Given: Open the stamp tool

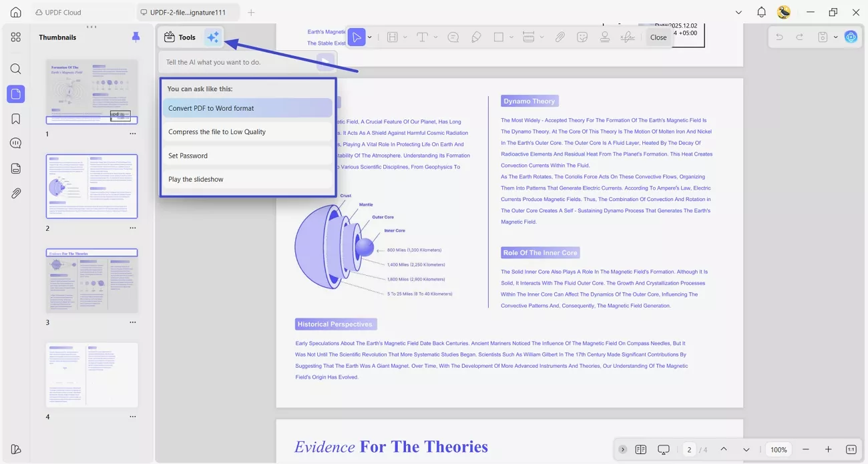Looking at the screenshot, I should [605, 37].
